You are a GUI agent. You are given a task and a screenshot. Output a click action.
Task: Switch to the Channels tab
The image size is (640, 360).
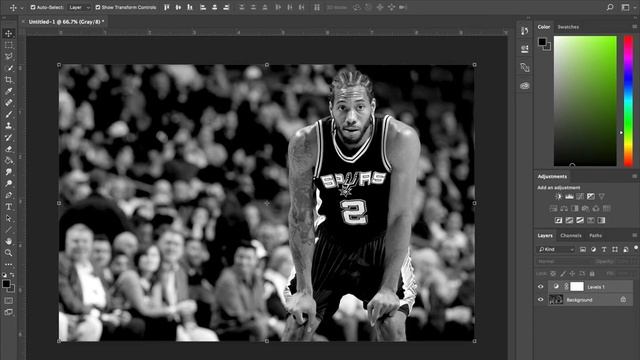coord(571,236)
